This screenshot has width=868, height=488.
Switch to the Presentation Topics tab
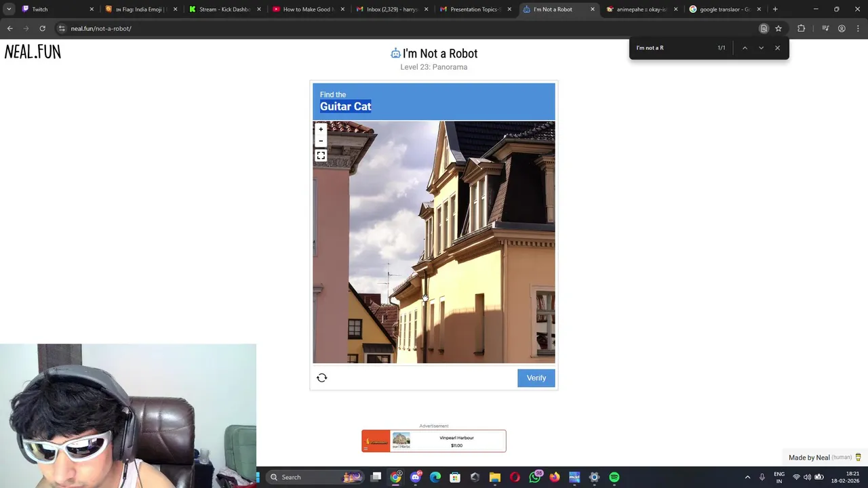pyautogui.click(x=475, y=9)
